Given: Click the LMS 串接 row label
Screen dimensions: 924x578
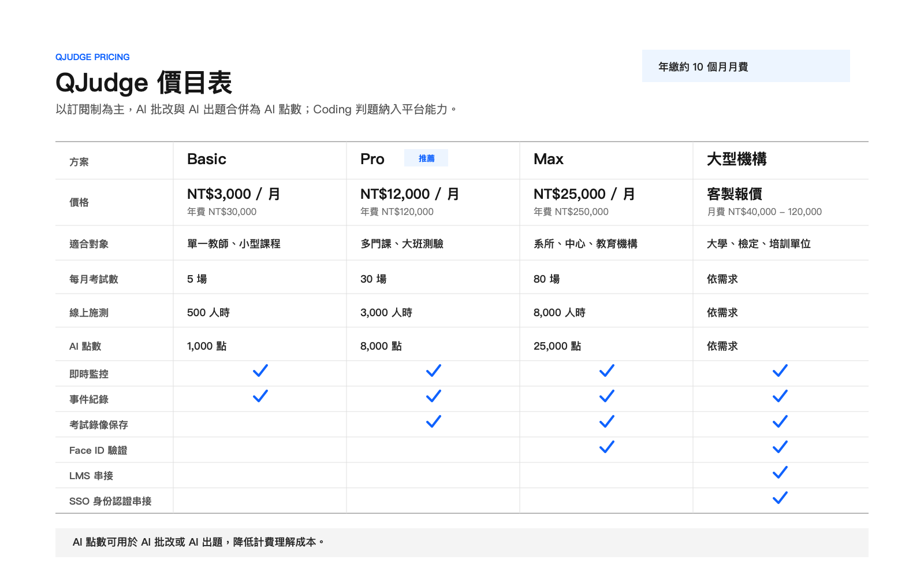Looking at the screenshot, I should [91, 476].
